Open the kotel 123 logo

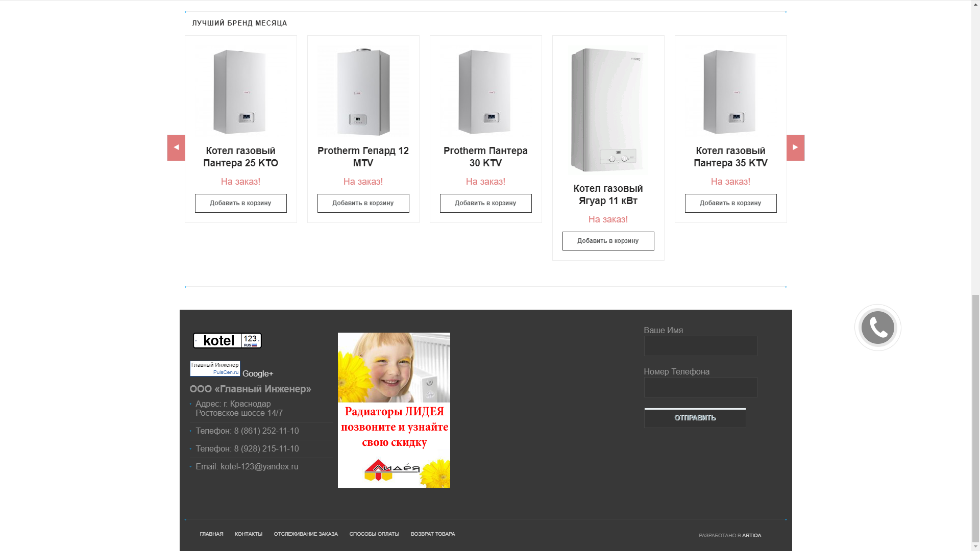click(227, 340)
